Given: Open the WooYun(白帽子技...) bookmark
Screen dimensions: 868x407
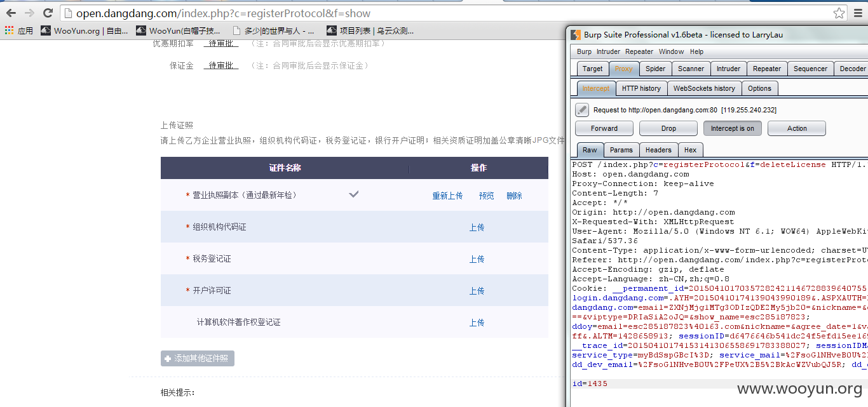Looking at the screenshot, I should pyautogui.click(x=179, y=30).
